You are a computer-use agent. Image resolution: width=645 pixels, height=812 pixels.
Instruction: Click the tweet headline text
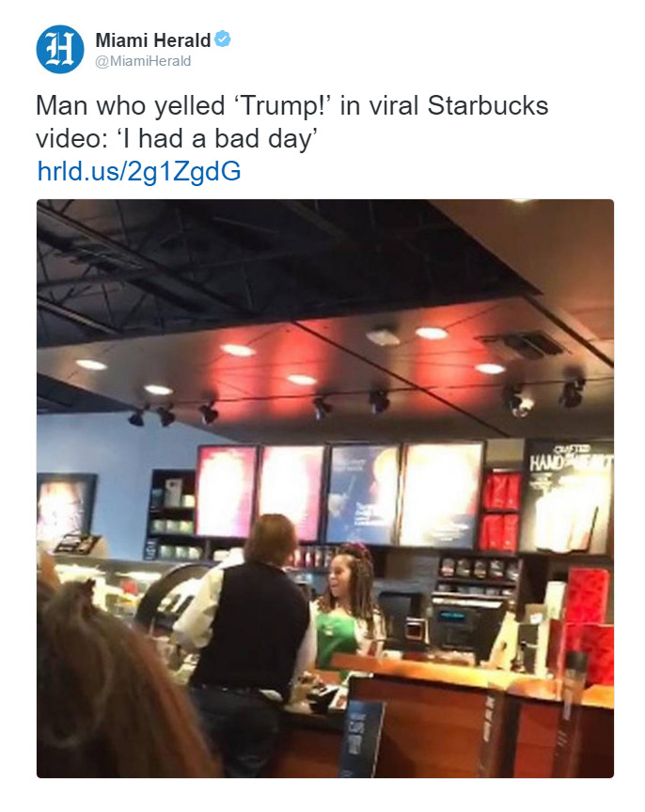click(x=291, y=121)
